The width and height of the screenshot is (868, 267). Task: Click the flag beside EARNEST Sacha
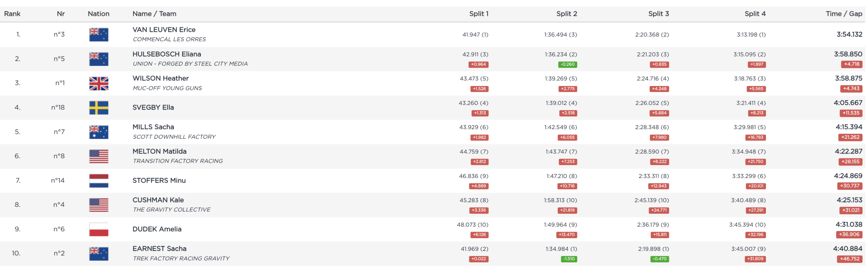point(99,254)
